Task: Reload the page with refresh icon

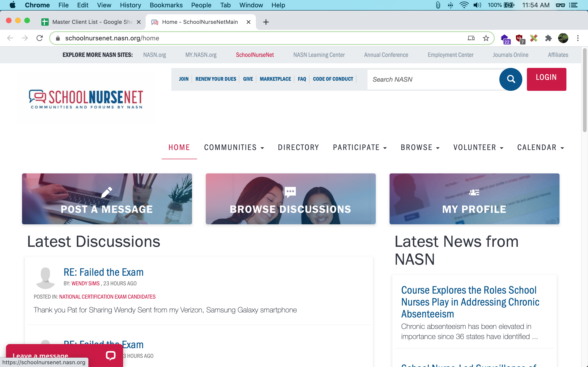Action: (x=40, y=38)
